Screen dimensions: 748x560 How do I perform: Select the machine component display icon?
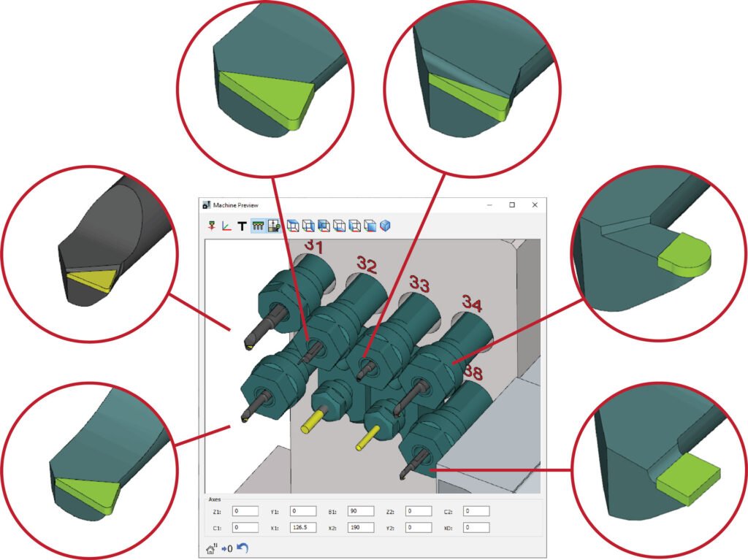(273, 226)
